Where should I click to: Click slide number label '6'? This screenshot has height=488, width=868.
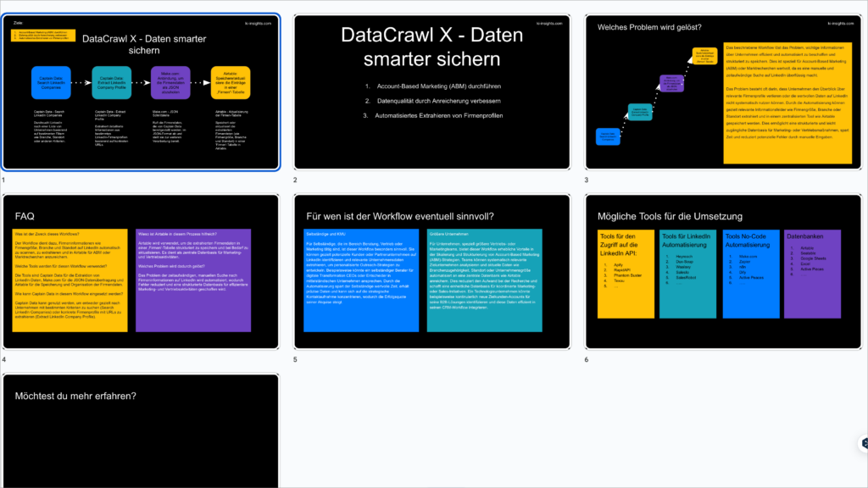pos(587,359)
